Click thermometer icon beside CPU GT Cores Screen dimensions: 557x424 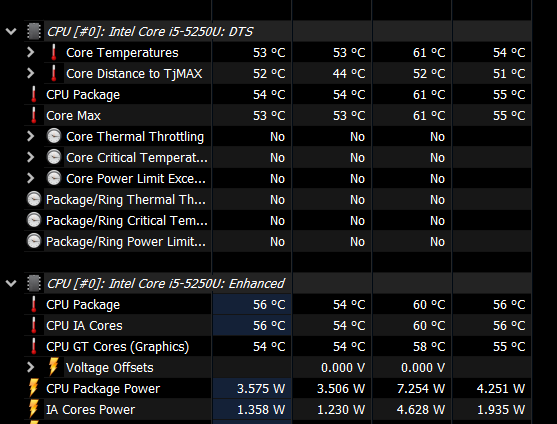tap(34, 346)
